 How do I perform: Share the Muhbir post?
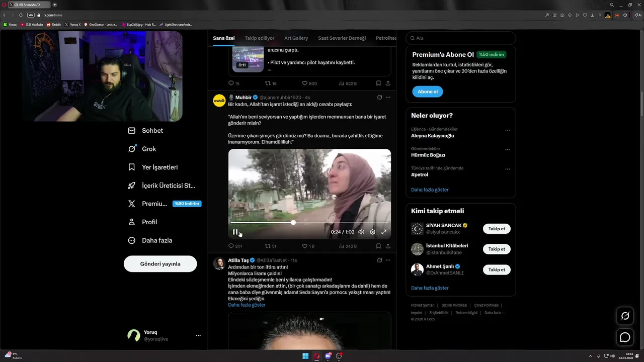click(x=388, y=246)
